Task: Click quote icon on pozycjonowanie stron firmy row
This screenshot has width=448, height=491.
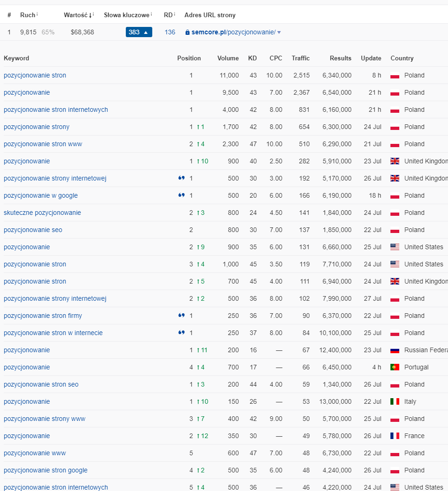Action: 182,315
